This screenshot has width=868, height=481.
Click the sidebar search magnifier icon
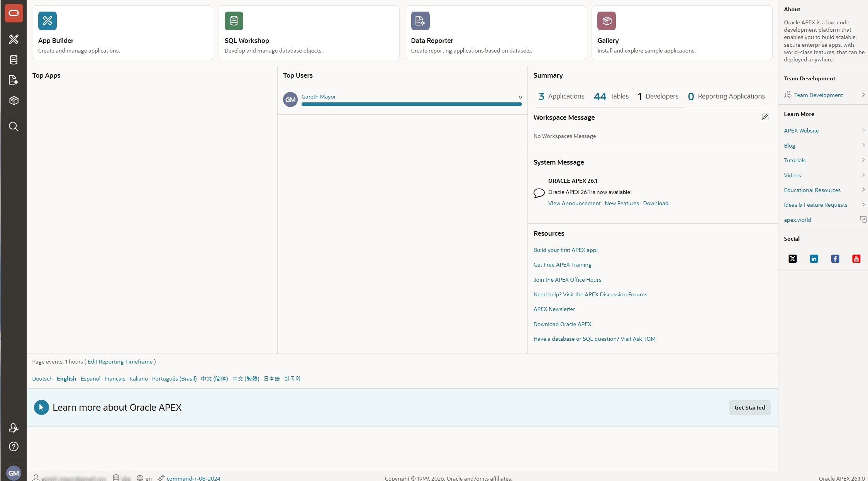[14, 126]
